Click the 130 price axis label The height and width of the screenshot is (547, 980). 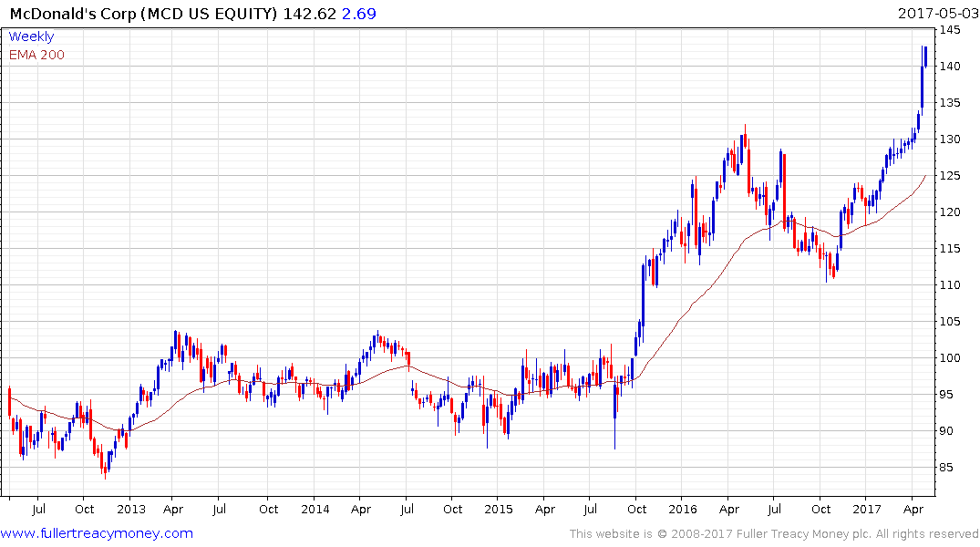[x=950, y=139]
